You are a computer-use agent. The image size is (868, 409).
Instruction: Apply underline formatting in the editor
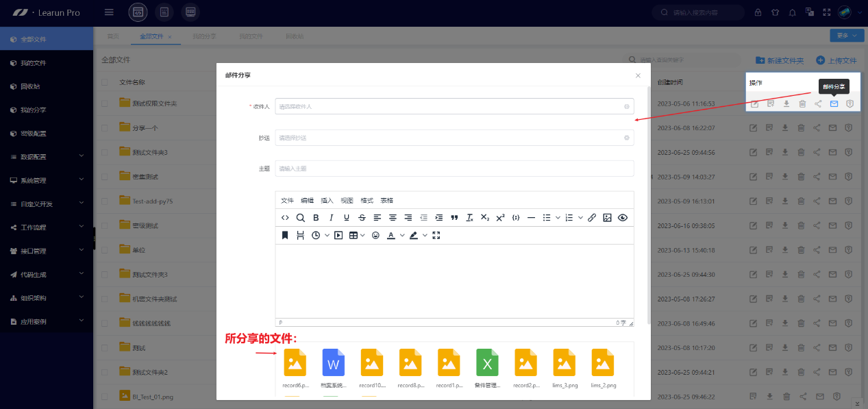(x=347, y=218)
